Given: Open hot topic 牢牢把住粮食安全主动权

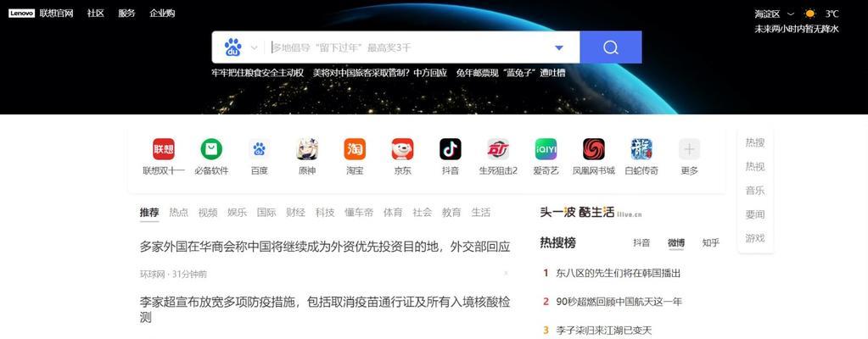Looking at the screenshot, I should pyautogui.click(x=258, y=73).
